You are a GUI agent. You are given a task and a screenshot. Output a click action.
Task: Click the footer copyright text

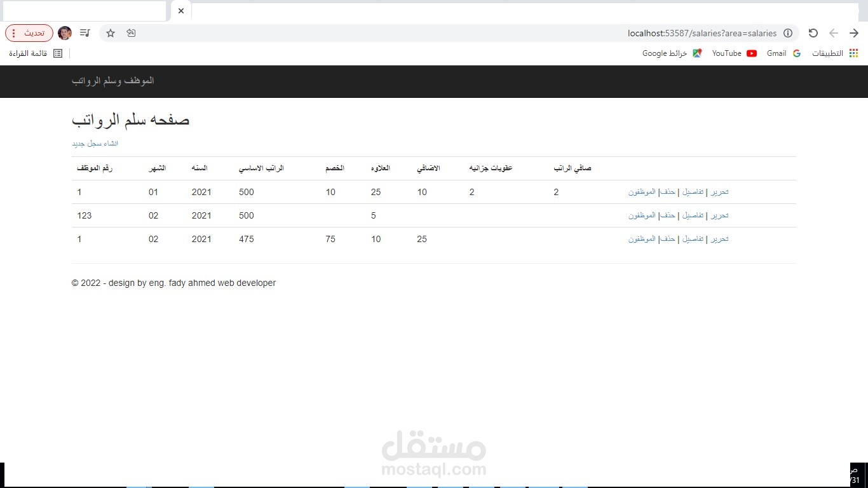click(173, 283)
